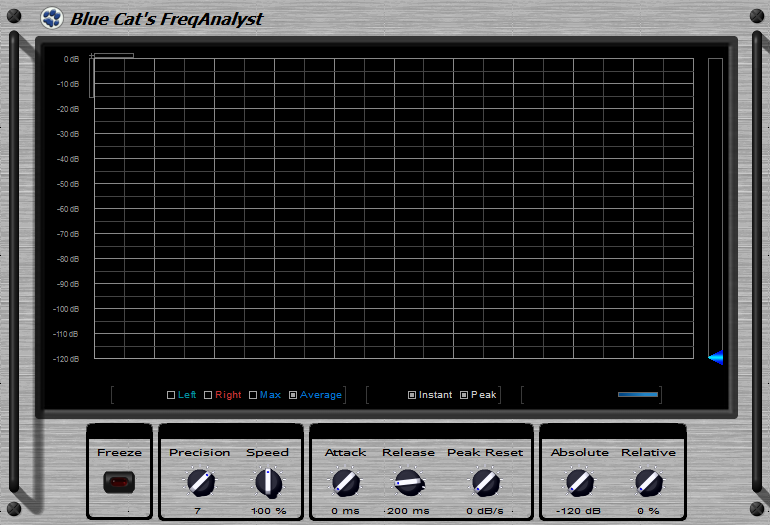The width and height of the screenshot is (770, 525).
Task: Click the Release knob
Action: coord(409,482)
